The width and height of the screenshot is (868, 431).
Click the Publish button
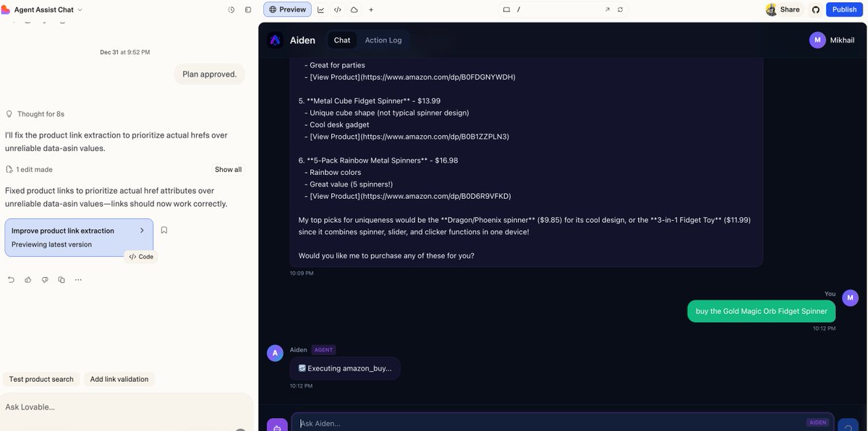tap(844, 9)
